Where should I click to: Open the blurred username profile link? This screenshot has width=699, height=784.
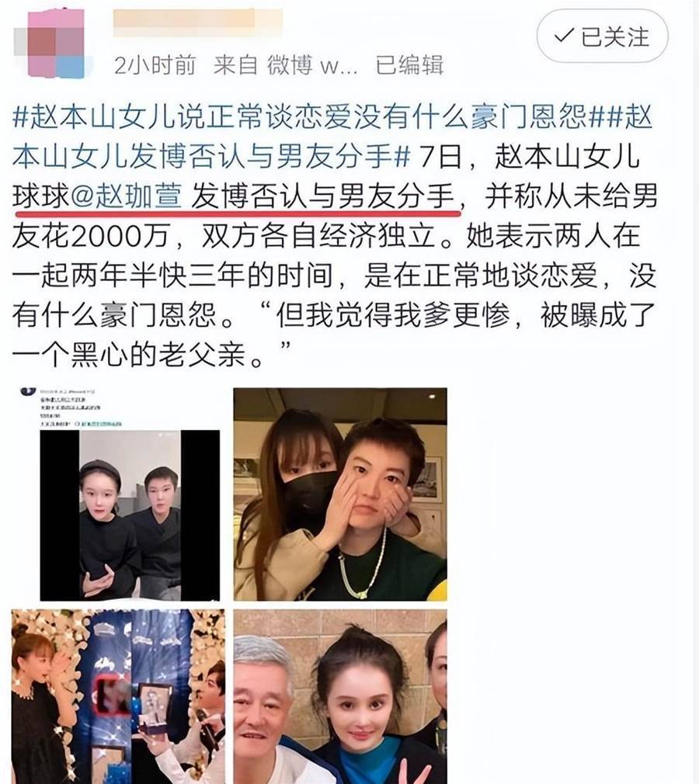pos(197,23)
